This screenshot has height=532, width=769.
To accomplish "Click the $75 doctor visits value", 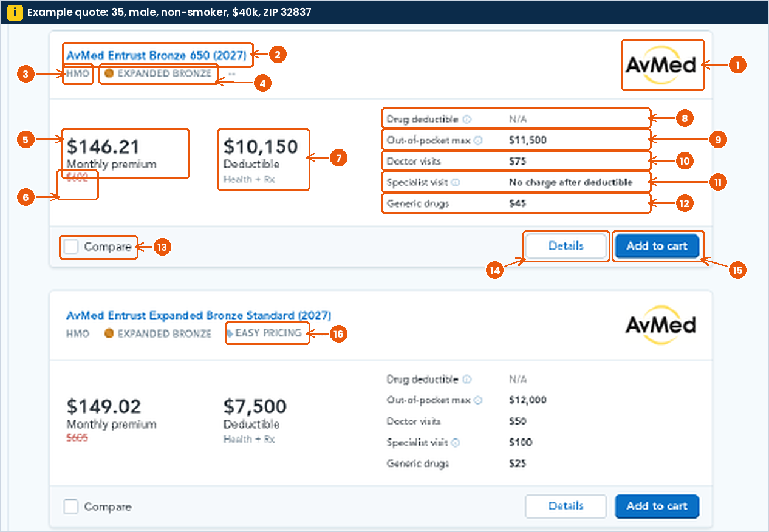I will [518, 162].
